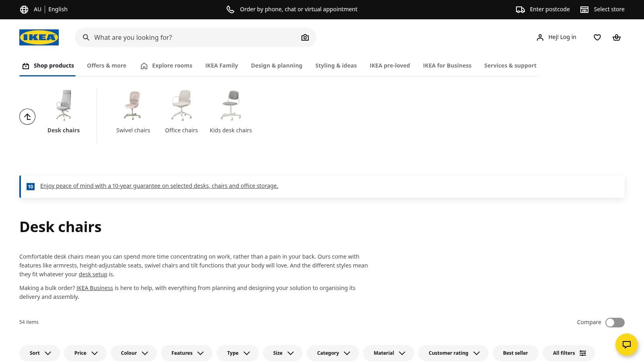
Task: Click the Desk chairs page heading
Action: (x=60, y=227)
